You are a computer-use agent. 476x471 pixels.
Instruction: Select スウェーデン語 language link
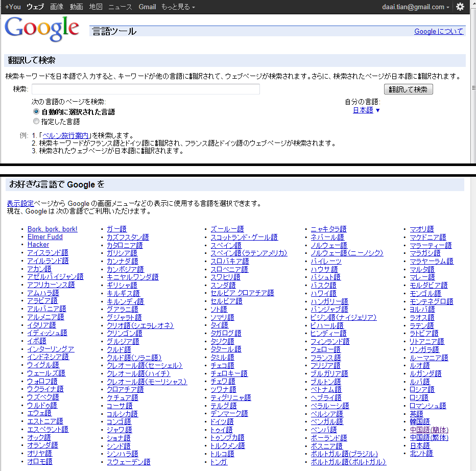129,462
